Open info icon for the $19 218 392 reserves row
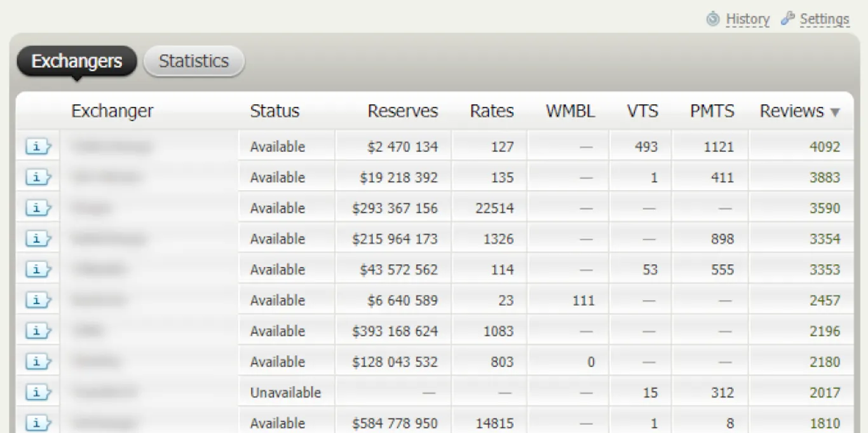This screenshot has height=433, width=868. tap(38, 177)
